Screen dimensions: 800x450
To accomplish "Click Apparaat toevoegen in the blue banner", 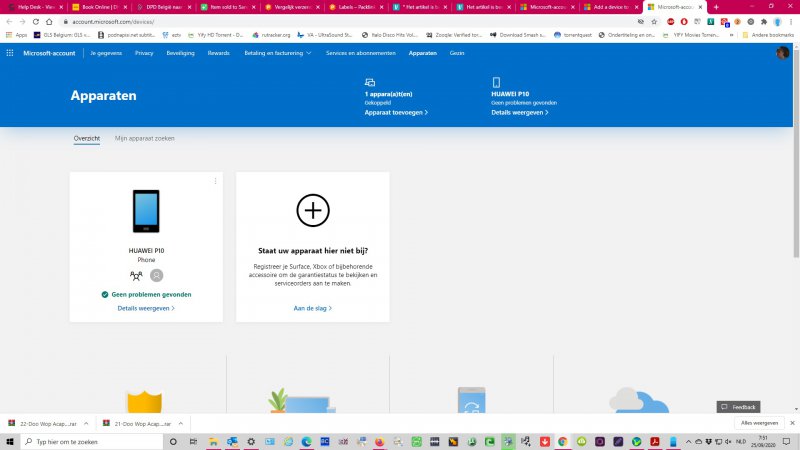I will [x=396, y=113].
